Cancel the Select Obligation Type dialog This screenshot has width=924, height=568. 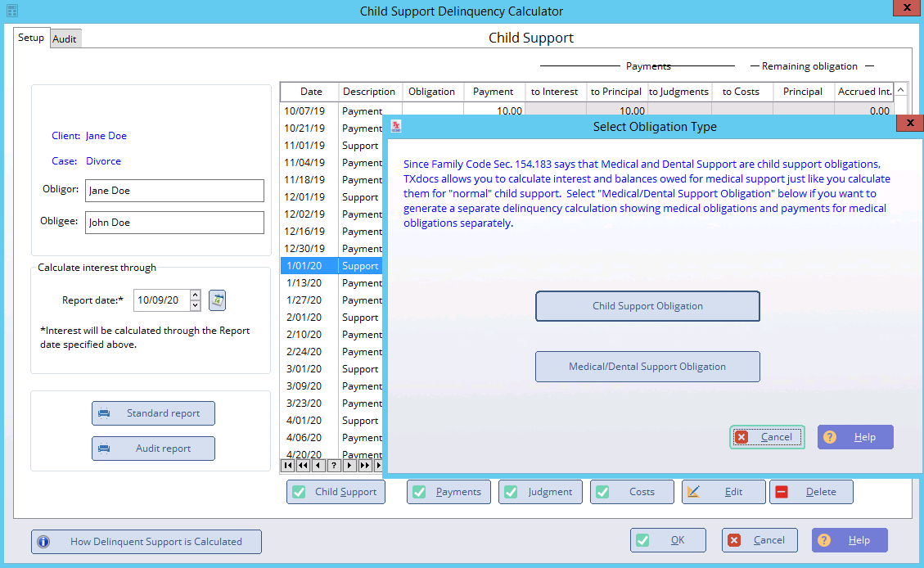(767, 437)
